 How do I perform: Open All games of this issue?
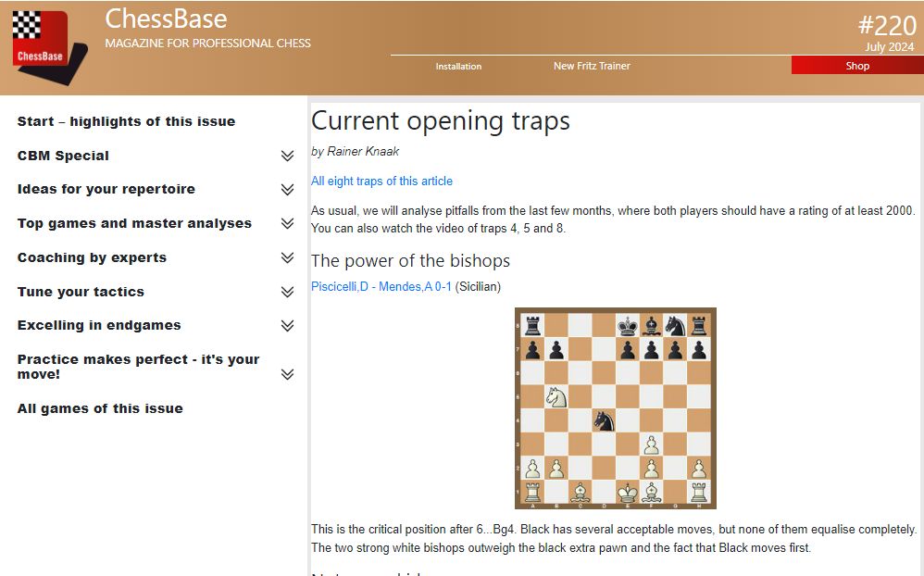click(x=100, y=408)
